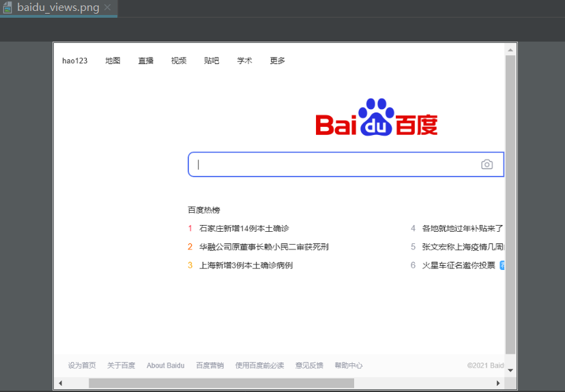Click the horizontal scrollbar right arrow
This screenshot has width=565, height=392.
[x=498, y=383]
